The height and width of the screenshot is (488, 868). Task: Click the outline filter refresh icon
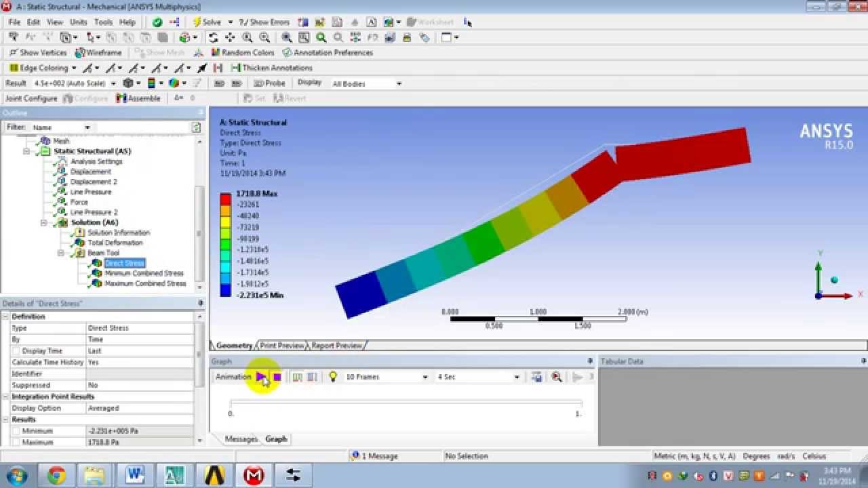click(196, 127)
